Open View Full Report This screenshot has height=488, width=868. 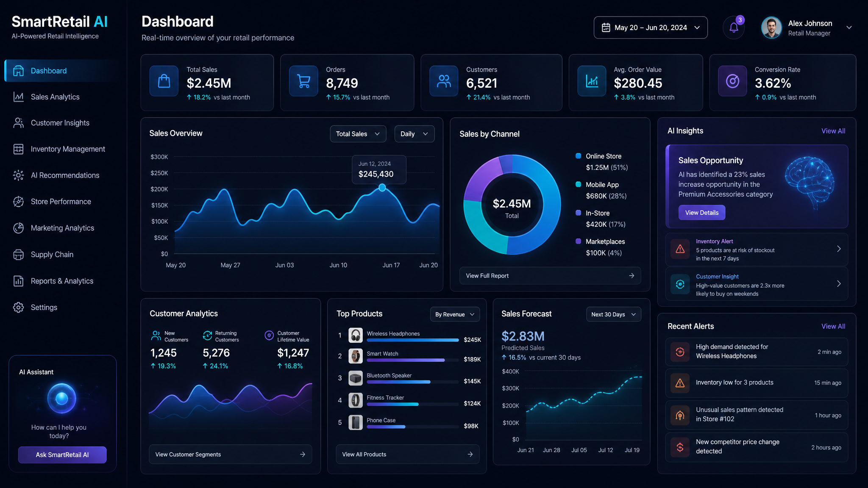(550, 276)
